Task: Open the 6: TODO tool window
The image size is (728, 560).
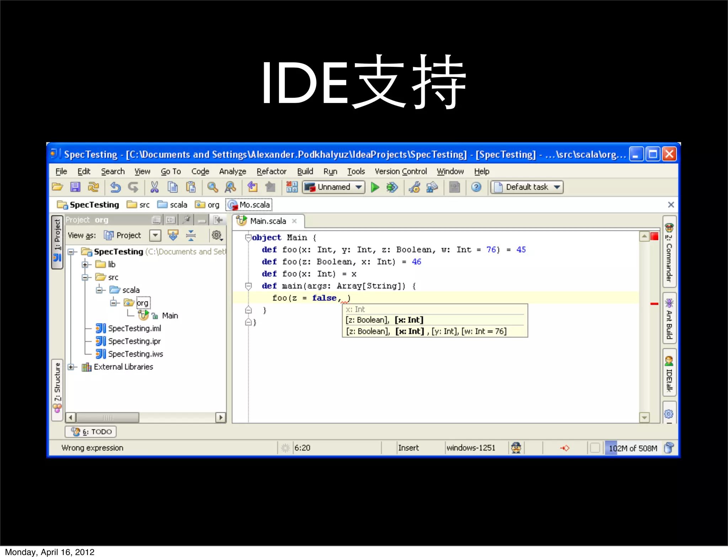Action: (x=91, y=432)
